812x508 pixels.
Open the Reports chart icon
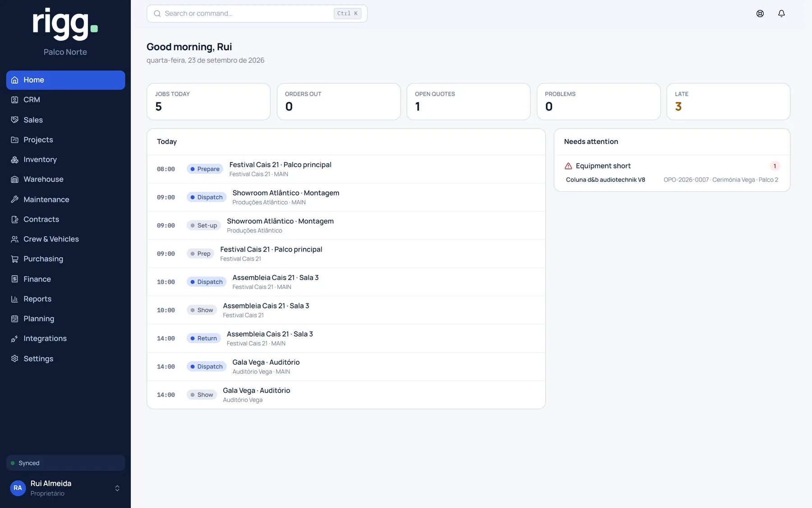tap(15, 299)
